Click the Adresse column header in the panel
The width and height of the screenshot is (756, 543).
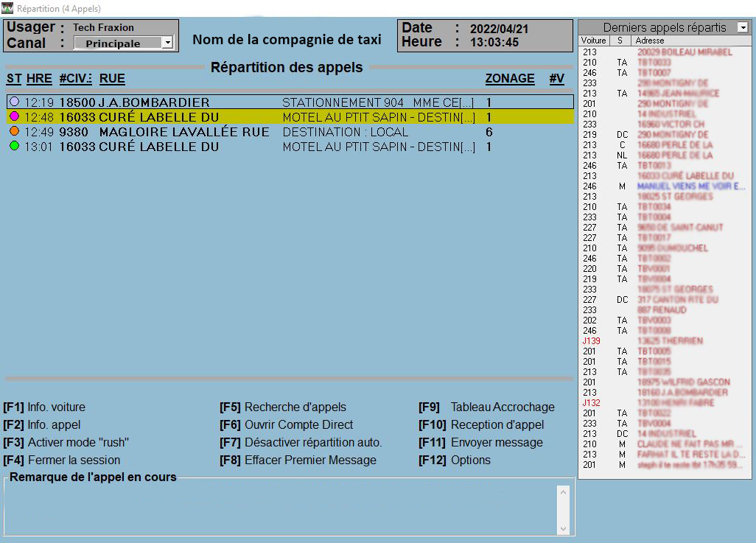pyautogui.click(x=649, y=41)
